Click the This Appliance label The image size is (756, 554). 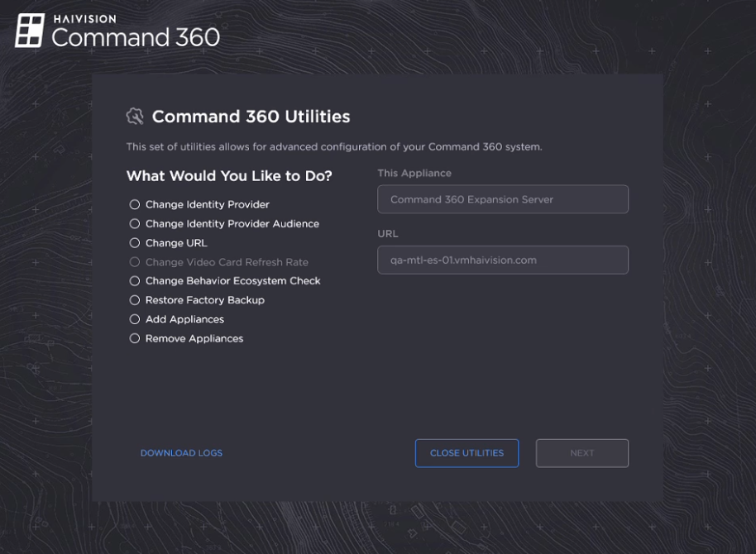pyautogui.click(x=414, y=173)
